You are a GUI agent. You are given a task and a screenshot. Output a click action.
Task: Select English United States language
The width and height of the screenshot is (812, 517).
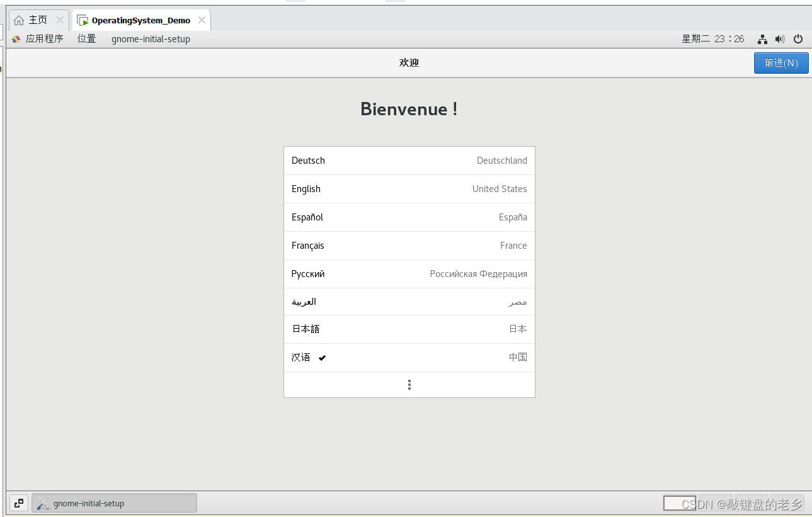[409, 189]
